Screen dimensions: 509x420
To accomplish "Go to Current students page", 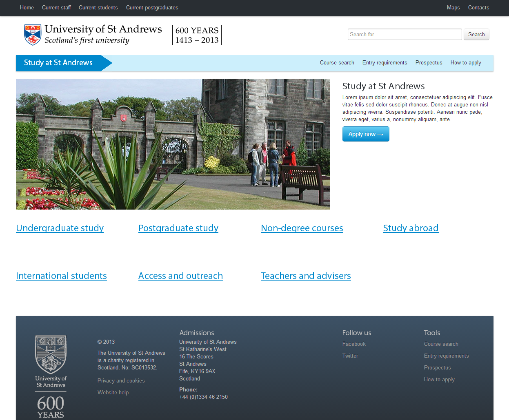I will tap(98, 7).
